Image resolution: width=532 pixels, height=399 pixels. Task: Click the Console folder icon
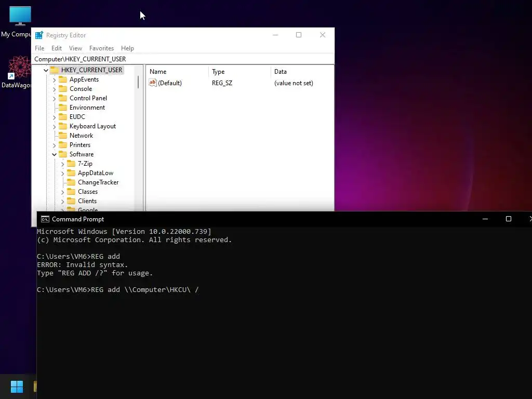coord(63,88)
